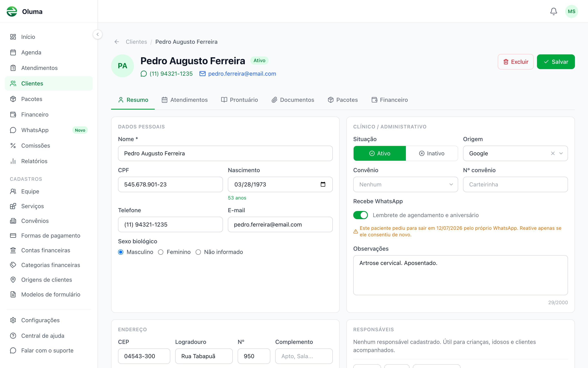Click the CEP input field

coord(144,356)
